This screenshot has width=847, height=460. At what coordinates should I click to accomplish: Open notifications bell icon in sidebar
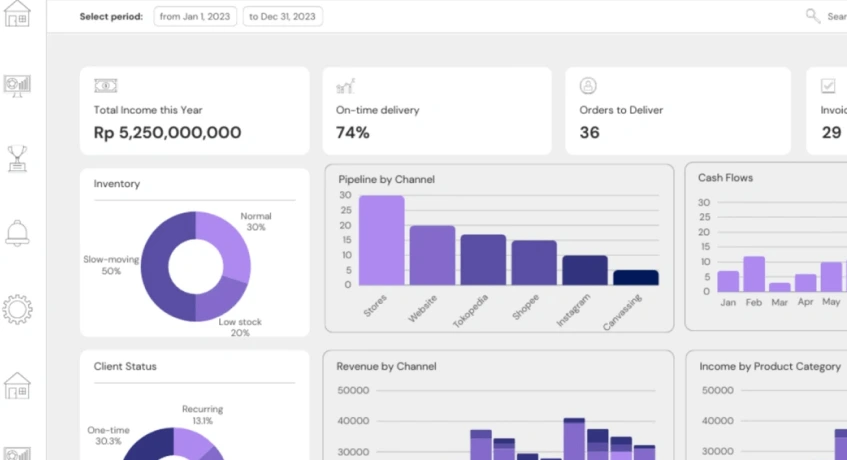(17, 233)
